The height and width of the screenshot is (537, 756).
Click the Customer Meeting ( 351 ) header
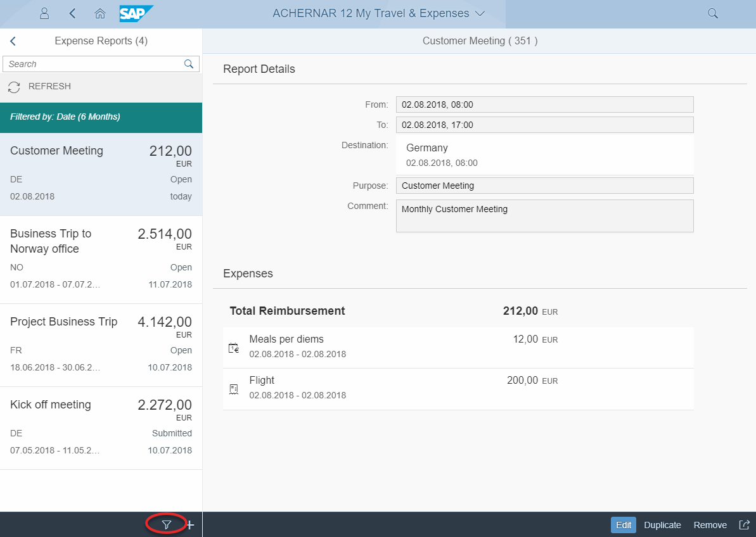point(480,41)
